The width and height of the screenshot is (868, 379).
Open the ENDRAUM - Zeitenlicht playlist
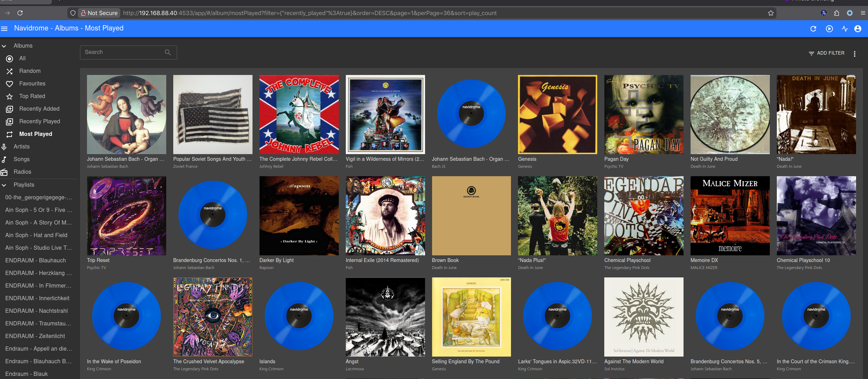point(35,336)
